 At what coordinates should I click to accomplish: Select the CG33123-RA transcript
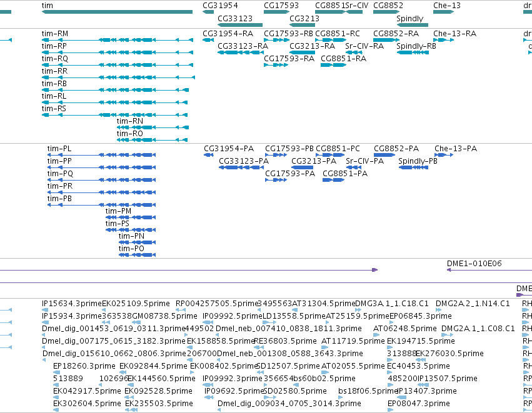(241, 52)
